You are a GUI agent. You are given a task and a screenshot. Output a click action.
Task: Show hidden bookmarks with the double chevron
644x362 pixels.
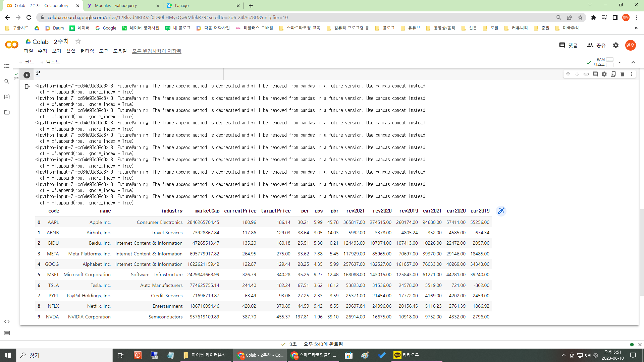pyautogui.click(x=636, y=28)
